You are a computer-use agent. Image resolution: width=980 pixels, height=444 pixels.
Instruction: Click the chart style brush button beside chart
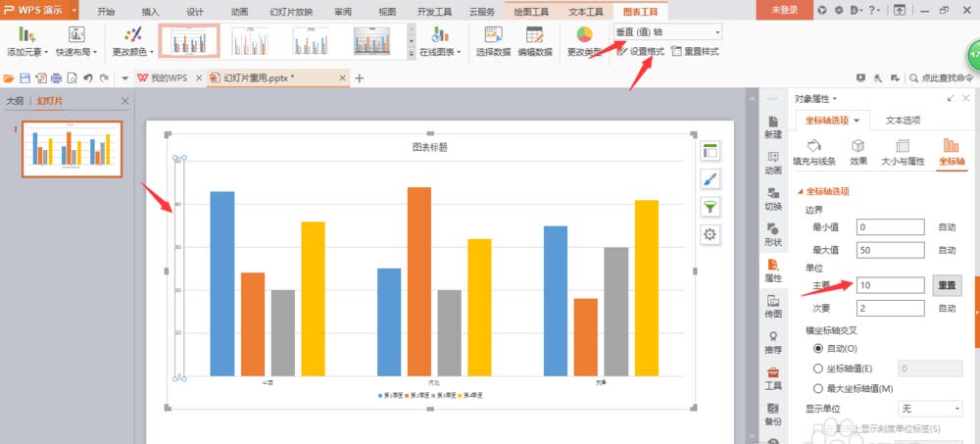[710, 178]
